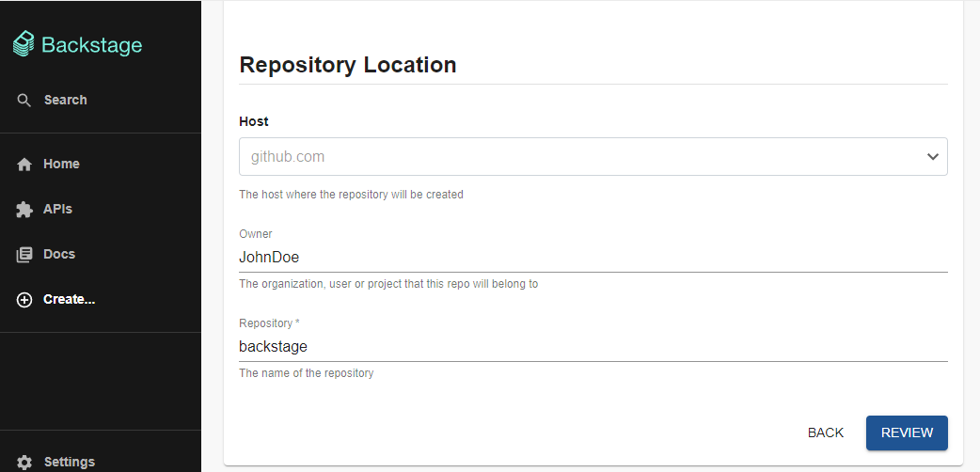Screen dimensions: 980x472
Task: Focus the Repository name field
Action: (593, 347)
